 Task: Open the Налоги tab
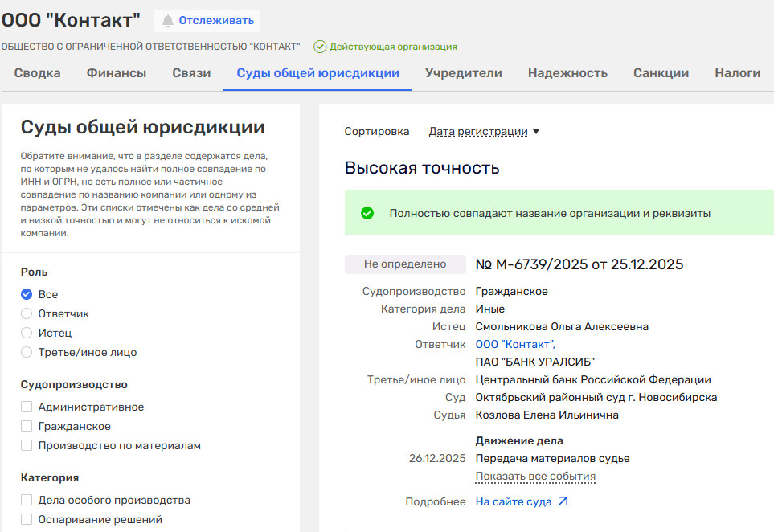(x=738, y=73)
